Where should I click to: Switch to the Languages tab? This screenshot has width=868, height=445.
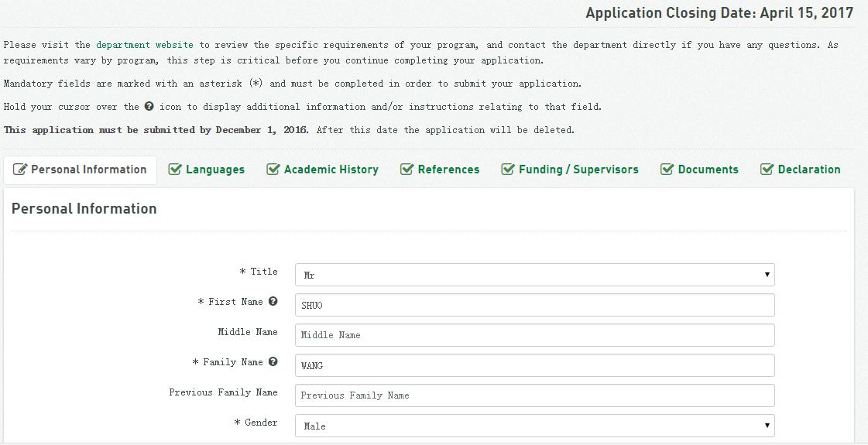[207, 169]
